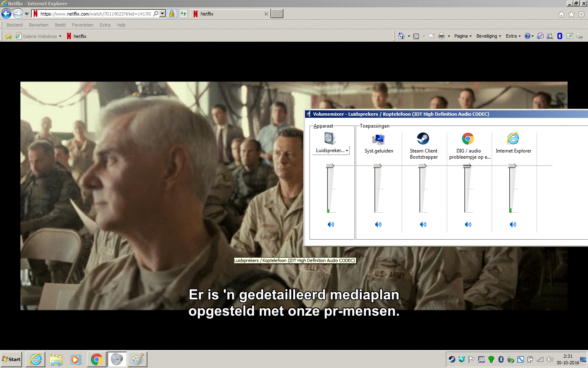Open Internet Explorer from the taskbar
588x368 pixels.
tap(36, 359)
